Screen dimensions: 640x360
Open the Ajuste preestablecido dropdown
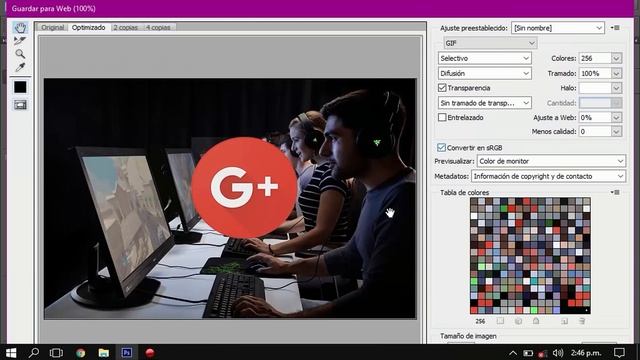pos(558,28)
